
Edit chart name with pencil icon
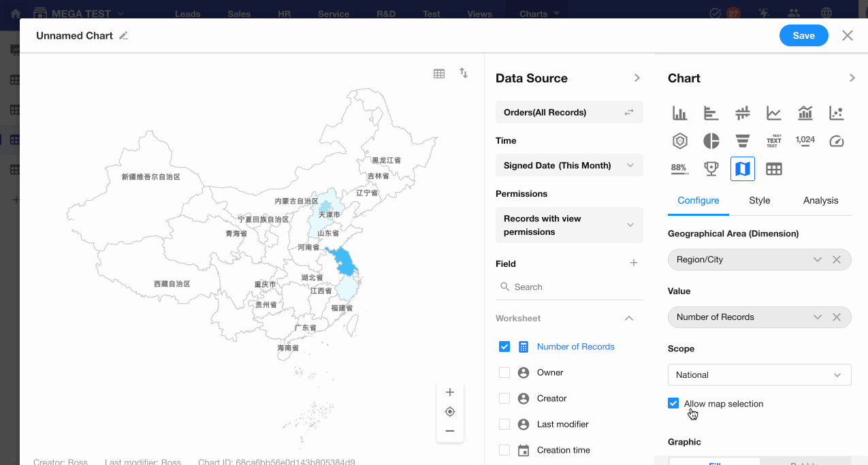(123, 36)
